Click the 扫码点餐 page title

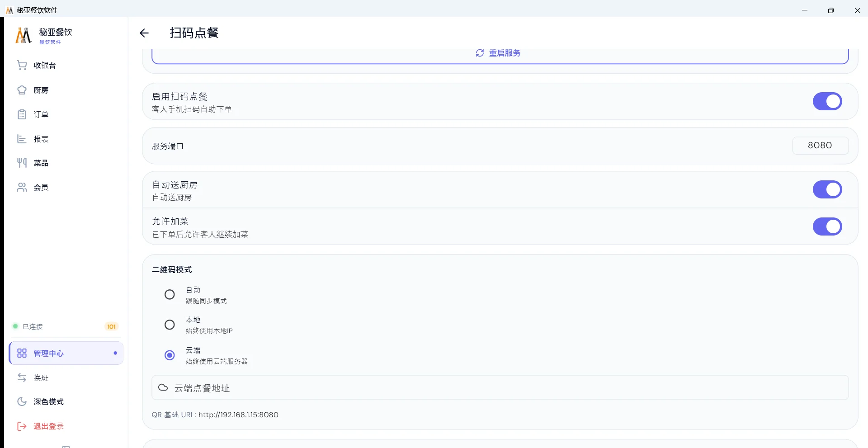194,33
